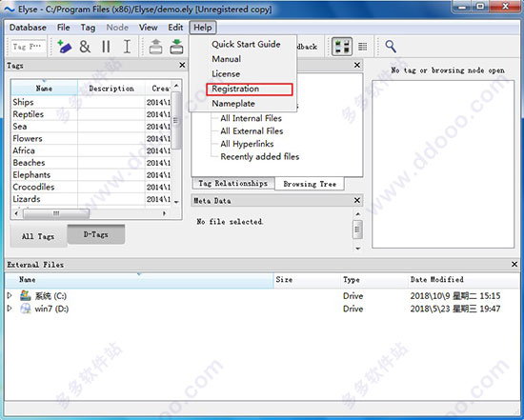Sort external files by Name column
The width and height of the screenshot is (524, 420).
click(x=139, y=280)
